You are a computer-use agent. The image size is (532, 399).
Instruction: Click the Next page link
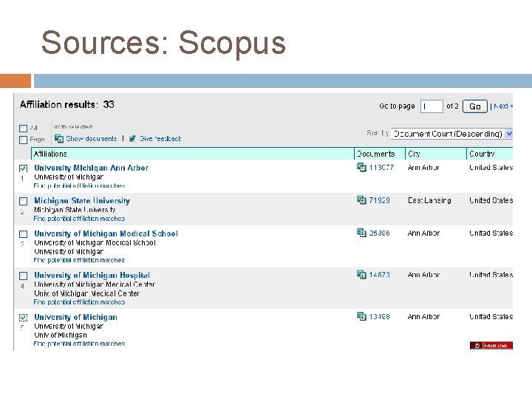pos(503,106)
